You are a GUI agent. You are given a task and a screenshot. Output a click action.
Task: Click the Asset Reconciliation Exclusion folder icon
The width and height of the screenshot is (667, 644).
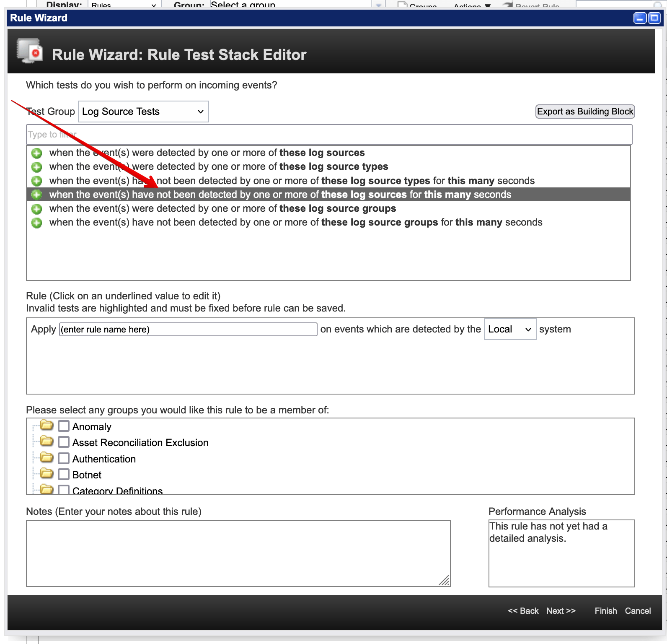click(x=47, y=441)
